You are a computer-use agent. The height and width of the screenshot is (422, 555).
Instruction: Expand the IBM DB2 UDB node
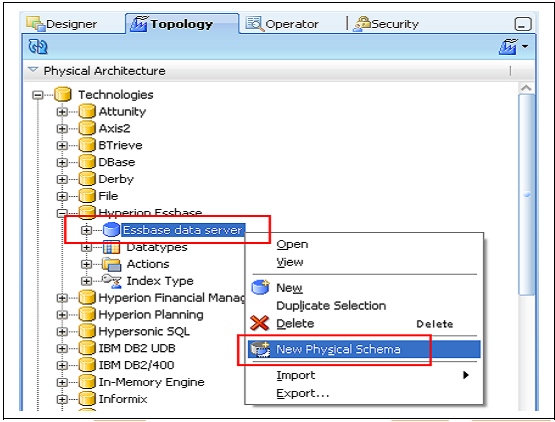point(62,349)
